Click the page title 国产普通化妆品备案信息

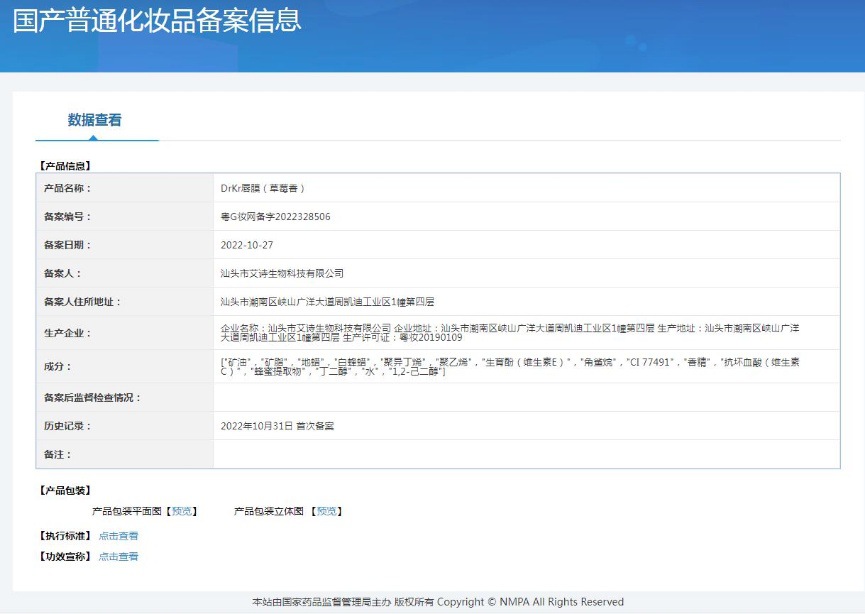click(x=157, y=20)
